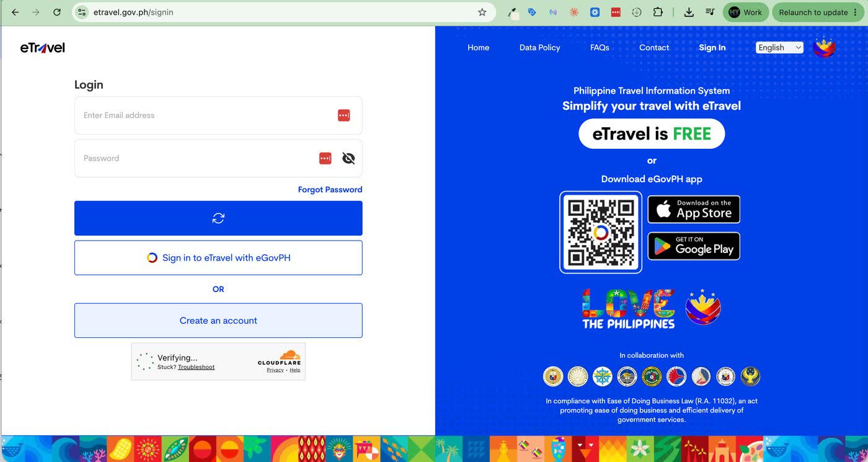Open the circular download-arrow extension
This screenshot has height=462, width=868.
(x=636, y=12)
